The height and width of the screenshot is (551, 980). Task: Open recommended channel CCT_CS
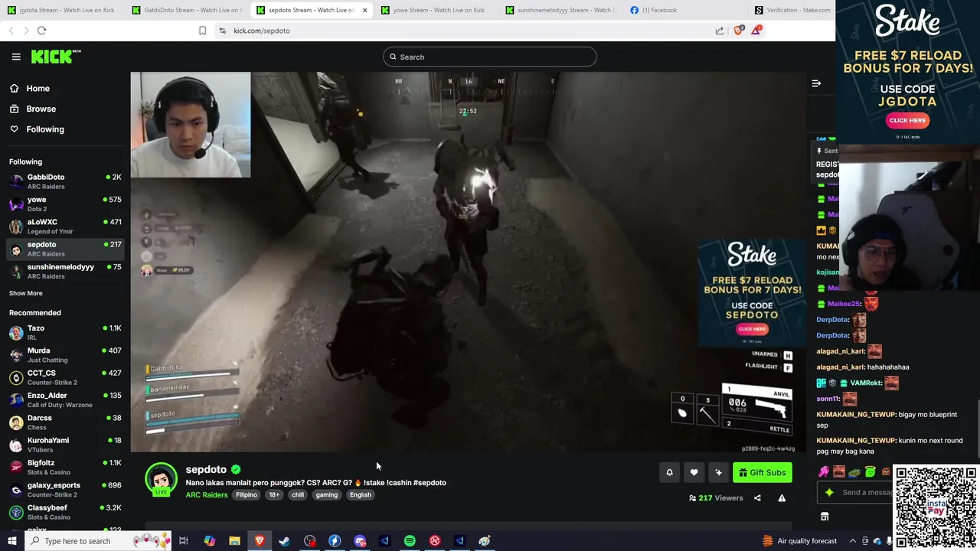65,377
